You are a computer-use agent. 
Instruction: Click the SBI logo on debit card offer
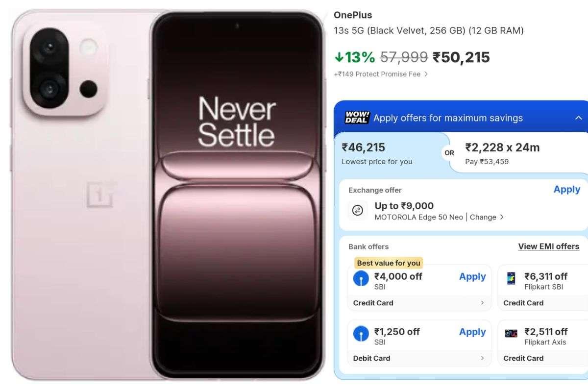pos(361,334)
